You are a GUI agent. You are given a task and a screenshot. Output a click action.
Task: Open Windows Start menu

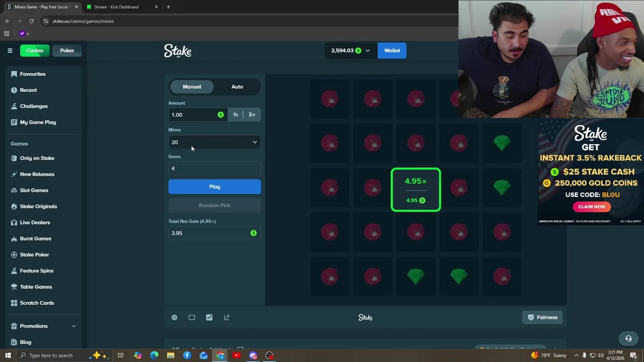tap(7, 355)
